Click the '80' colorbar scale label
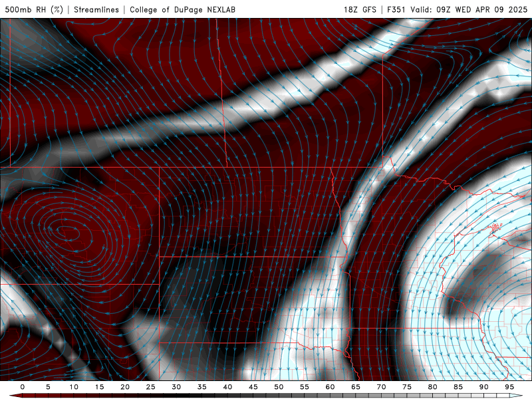Image resolution: width=532 pixels, height=399 pixels. pos(432,387)
